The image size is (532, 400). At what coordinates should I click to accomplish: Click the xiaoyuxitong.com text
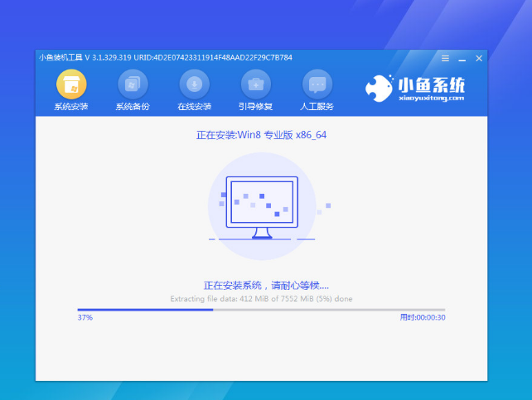[431, 99]
